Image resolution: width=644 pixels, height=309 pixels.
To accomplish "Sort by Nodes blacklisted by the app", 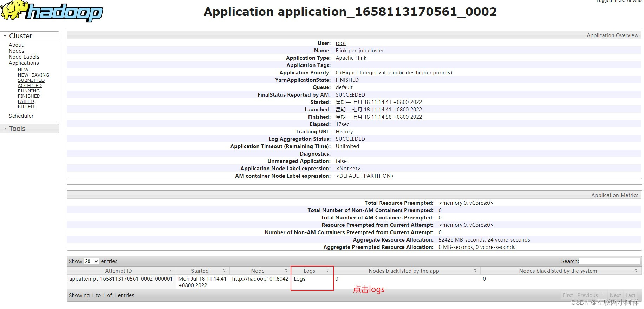I will [406, 271].
